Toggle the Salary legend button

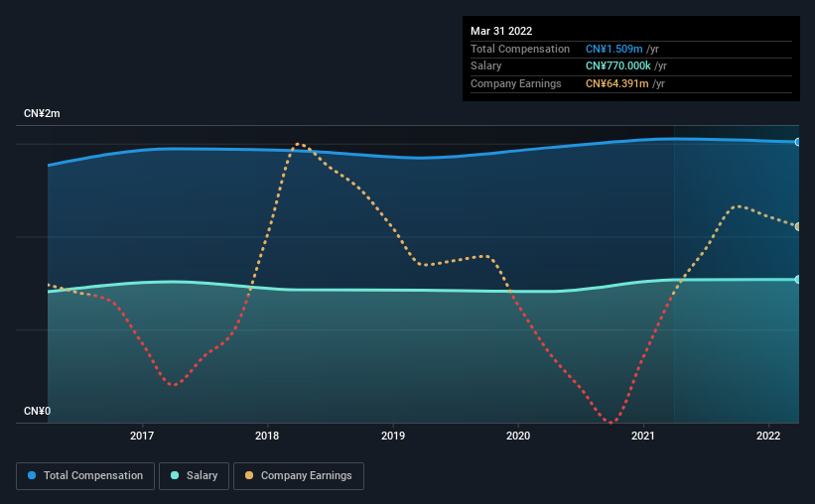click(194, 476)
